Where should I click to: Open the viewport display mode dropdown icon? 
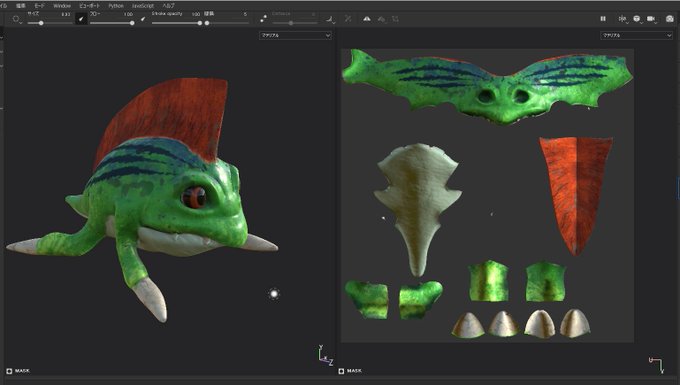coord(637,19)
